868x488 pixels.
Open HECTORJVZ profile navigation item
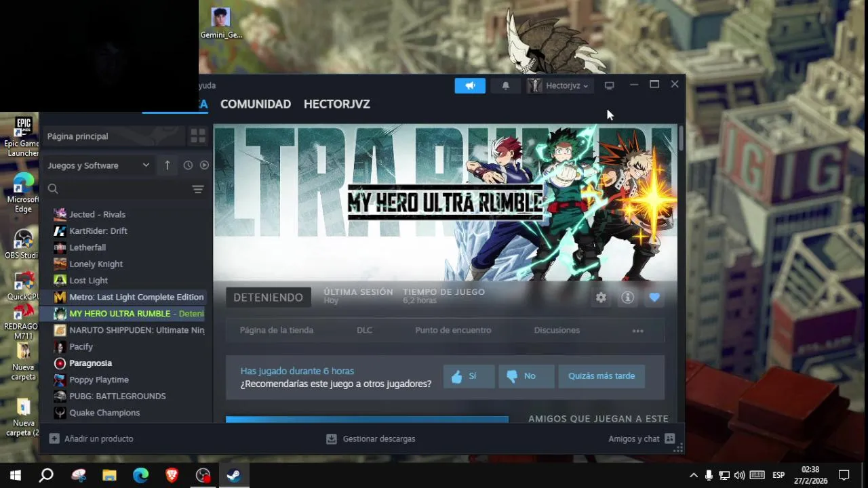337,104
